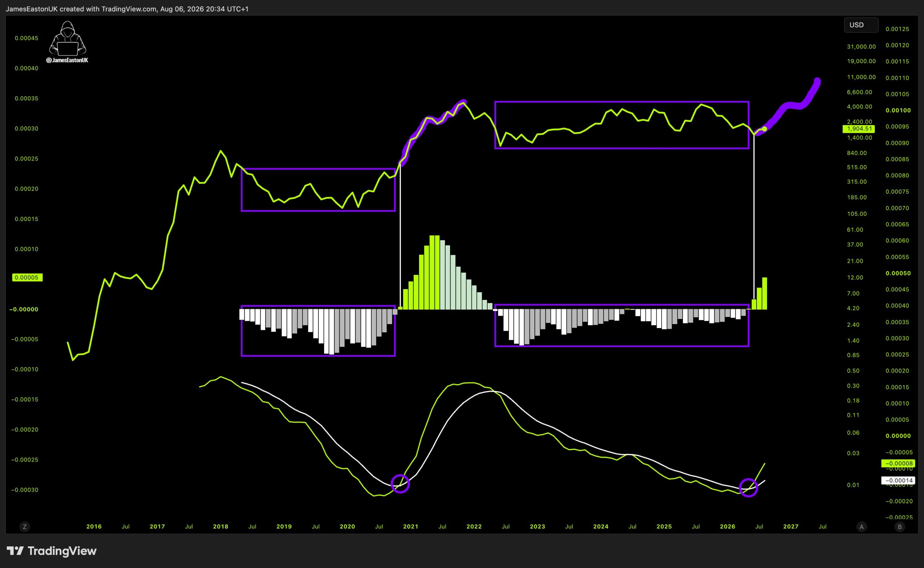Click the 105.00 price scale value
924x568 pixels.
coord(857,214)
